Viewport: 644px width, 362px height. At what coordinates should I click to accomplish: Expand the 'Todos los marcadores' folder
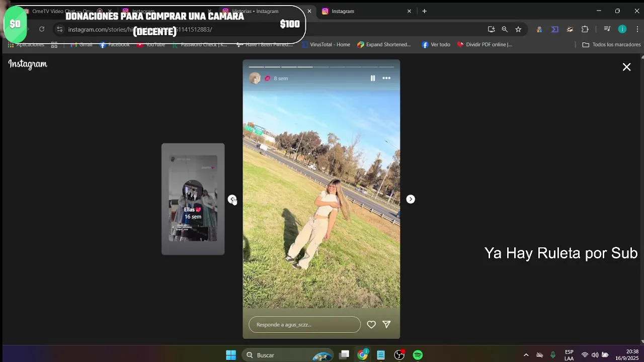click(x=611, y=44)
